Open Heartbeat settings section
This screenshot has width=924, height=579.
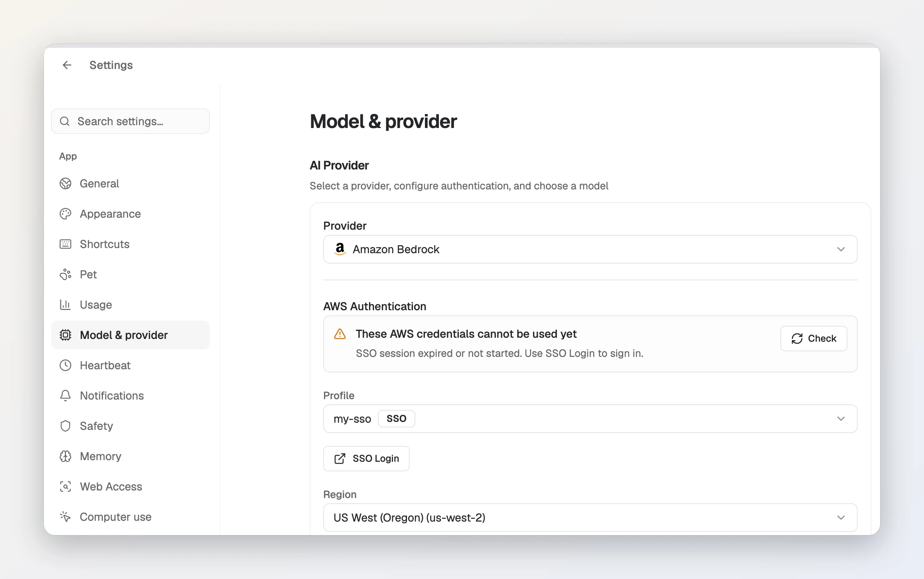(130, 365)
